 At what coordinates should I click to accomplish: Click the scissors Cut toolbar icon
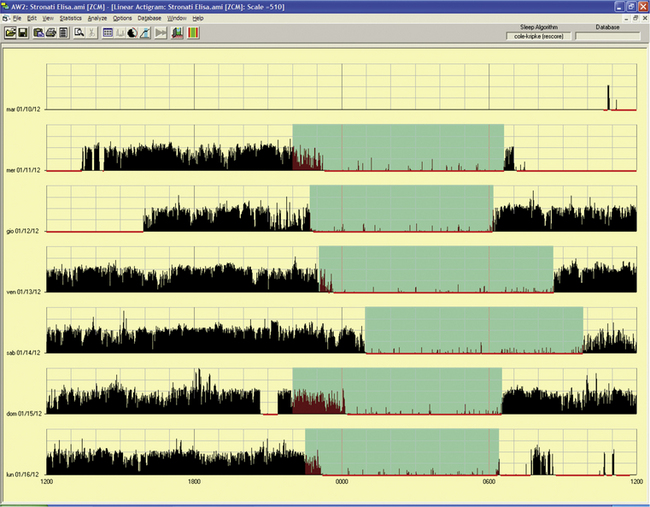click(92, 33)
